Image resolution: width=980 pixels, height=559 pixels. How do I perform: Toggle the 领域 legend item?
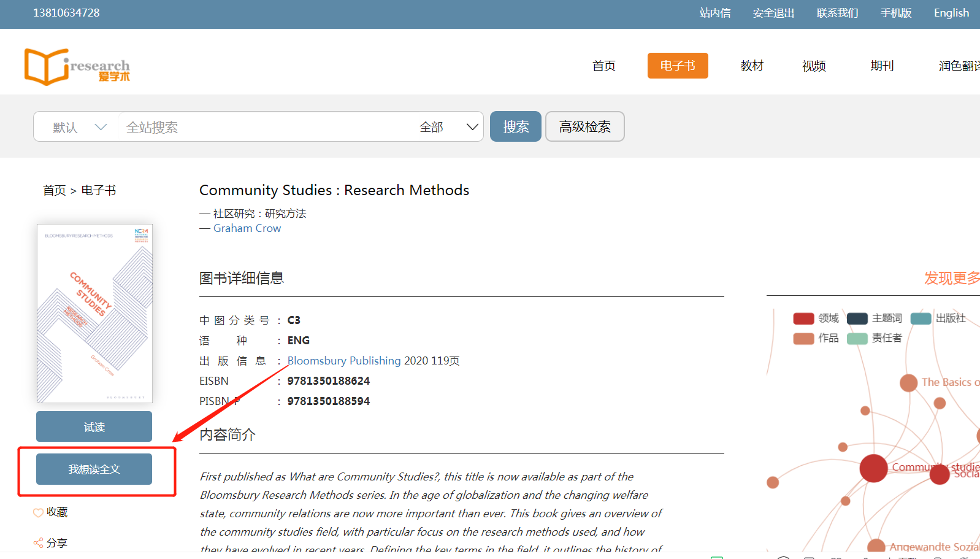(816, 318)
